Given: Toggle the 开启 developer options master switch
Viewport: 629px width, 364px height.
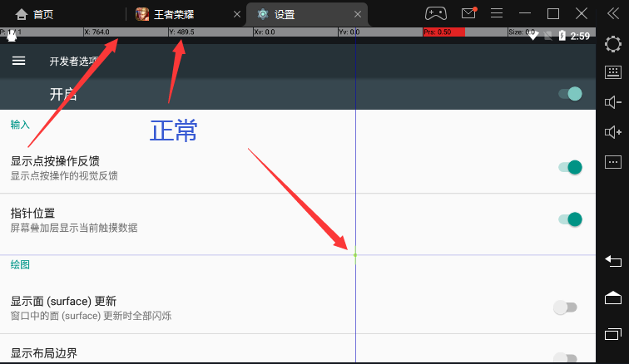Looking at the screenshot, I should pos(569,94).
